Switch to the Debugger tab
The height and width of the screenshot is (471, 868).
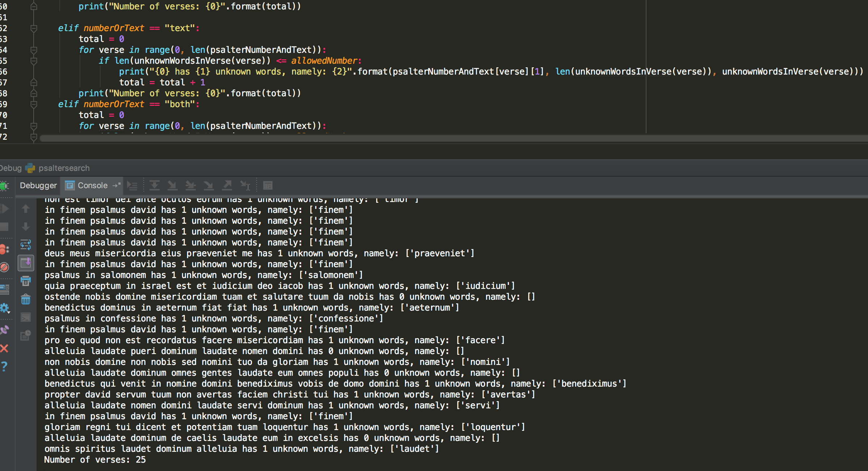click(x=38, y=186)
